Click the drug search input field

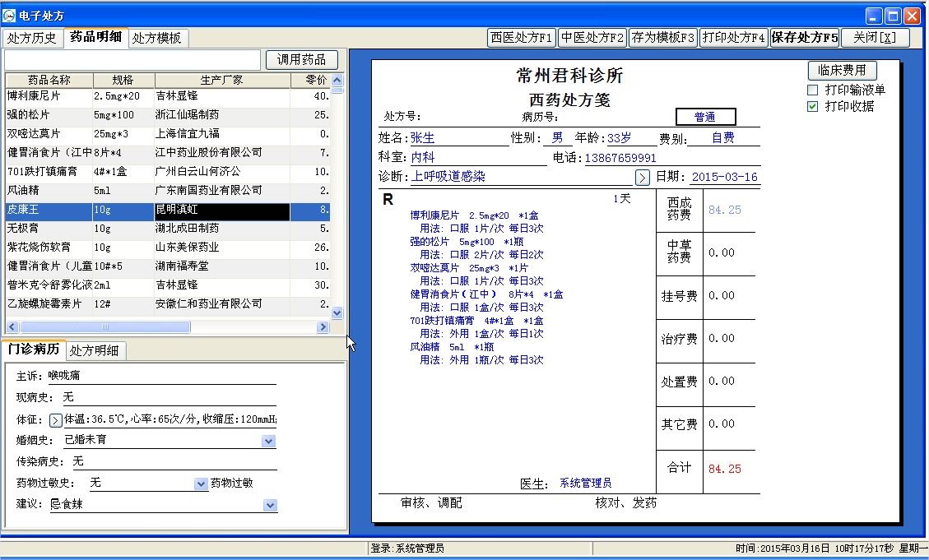tap(132, 60)
